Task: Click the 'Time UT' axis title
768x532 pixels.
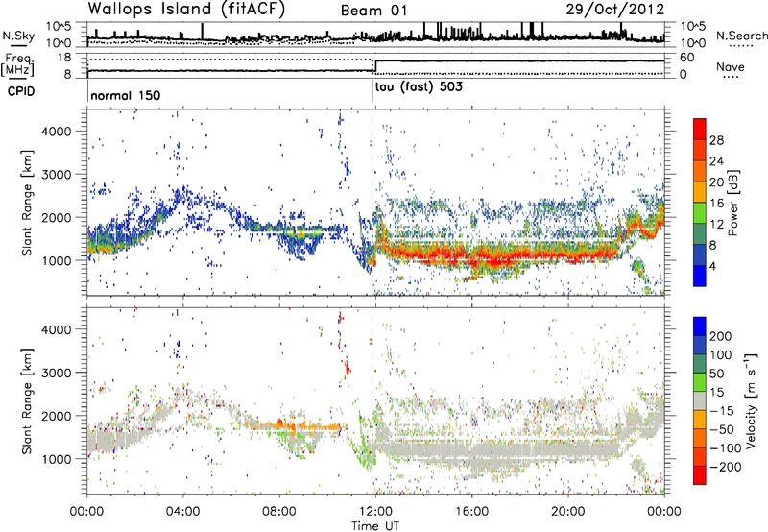Action: pos(375,526)
